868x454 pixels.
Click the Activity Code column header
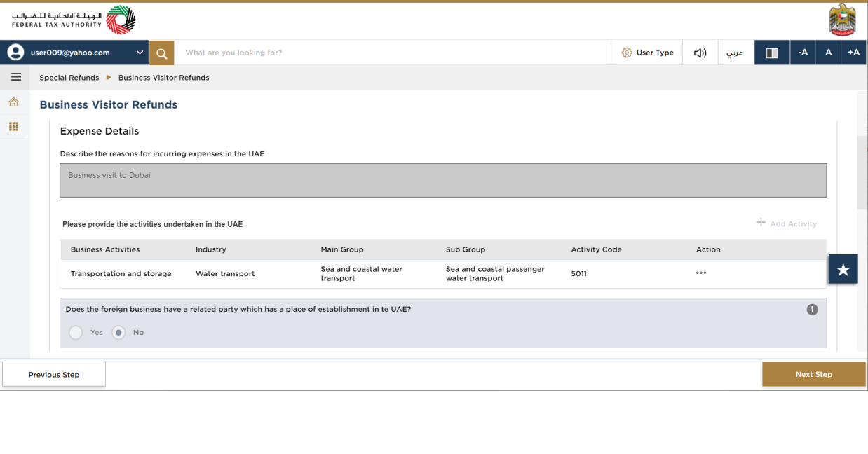tap(596, 249)
